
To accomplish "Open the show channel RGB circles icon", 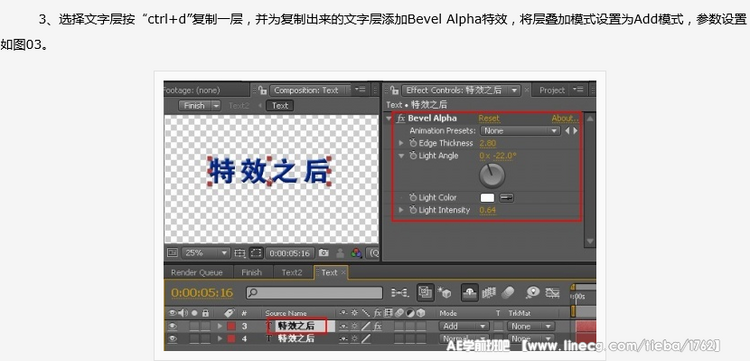I will click(x=356, y=253).
